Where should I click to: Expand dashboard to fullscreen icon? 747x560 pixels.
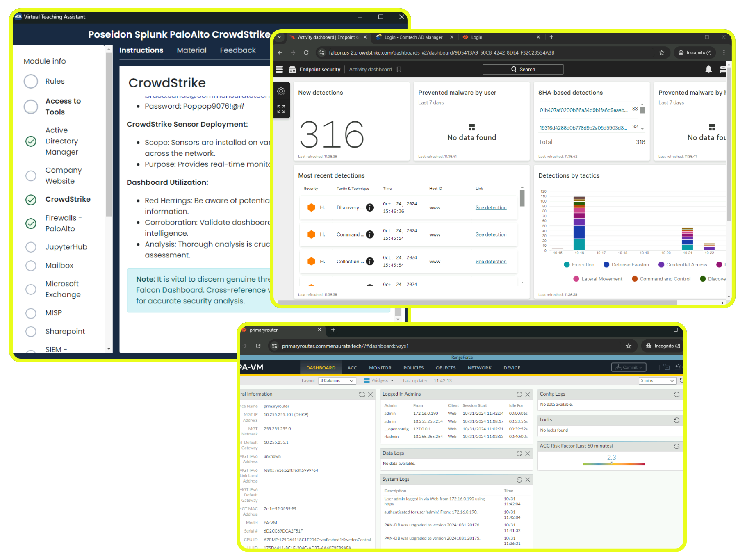click(281, 109)
